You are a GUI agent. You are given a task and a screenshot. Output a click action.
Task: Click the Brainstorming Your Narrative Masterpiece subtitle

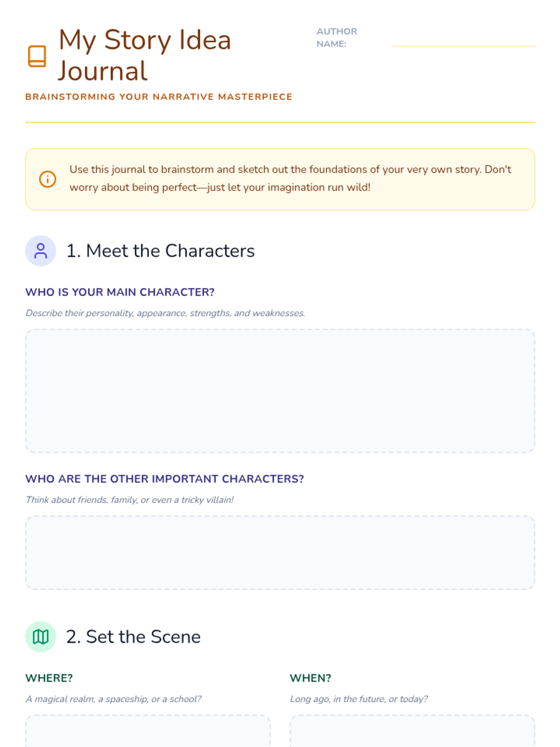point(159,97)
